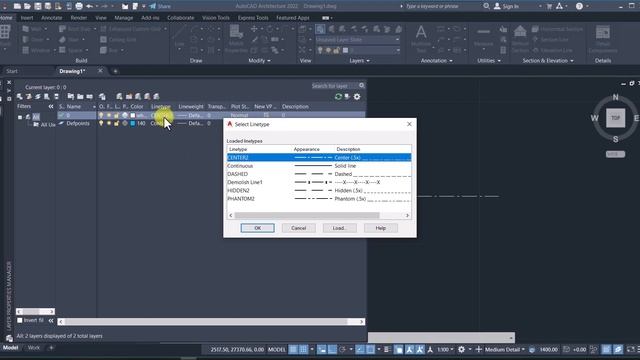The height and width of the screenshot is (360, 640).
Task: Toggle the lock icon for layer 0
Action: [x=117, y=116]
